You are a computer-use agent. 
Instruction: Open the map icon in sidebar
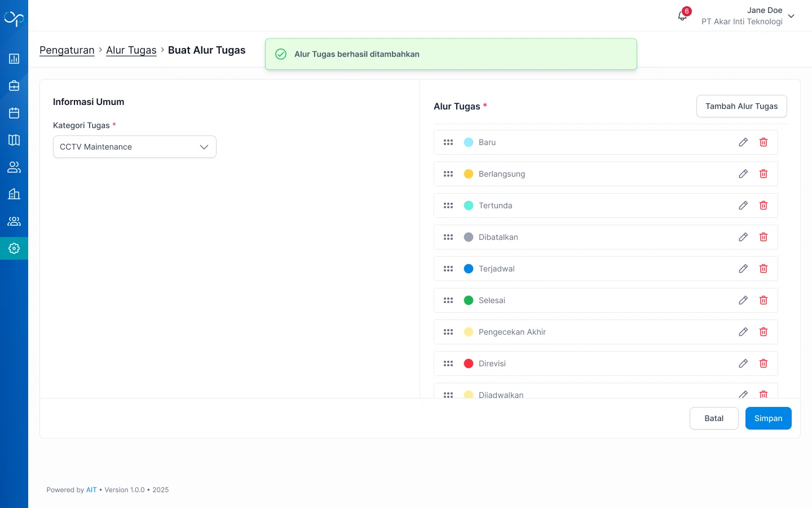click(x=14, y=140)
